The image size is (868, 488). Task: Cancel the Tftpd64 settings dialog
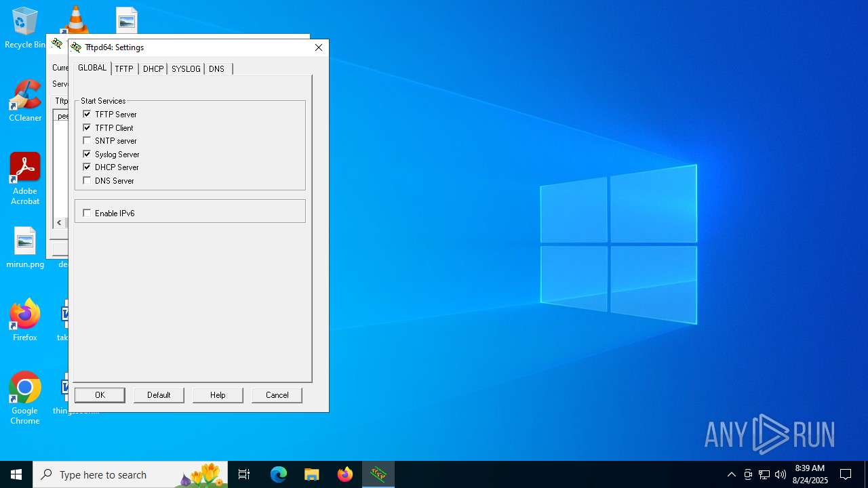277,395
